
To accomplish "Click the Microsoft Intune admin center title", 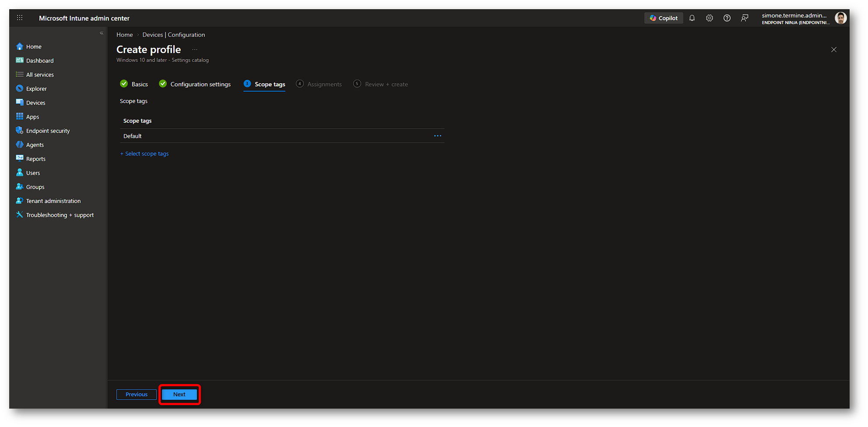I will click(x=84, y=18).
